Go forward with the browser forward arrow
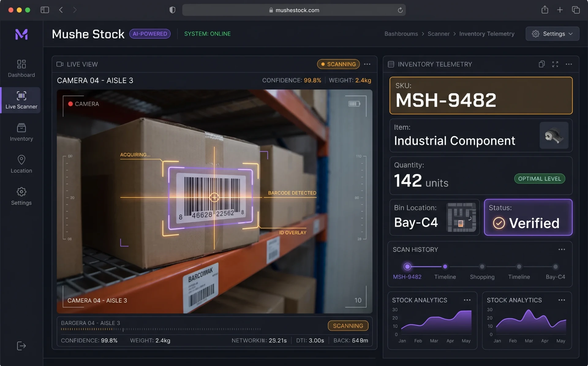Screen dimensions: 588x366 click(x=75, y=10)
